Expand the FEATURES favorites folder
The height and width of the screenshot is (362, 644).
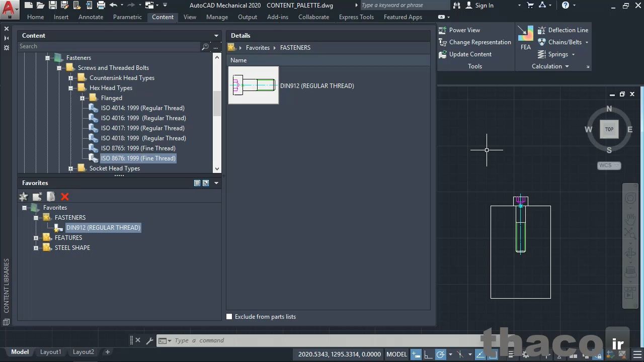point(36,238)
